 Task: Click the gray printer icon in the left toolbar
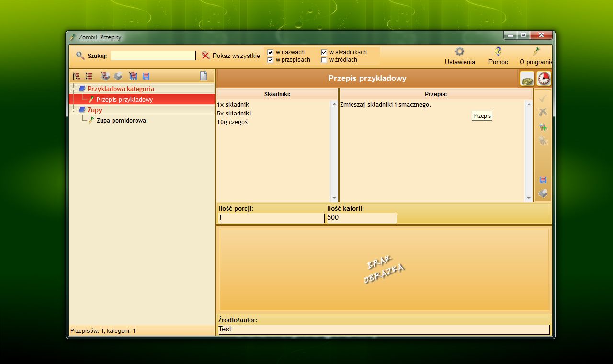118,76
